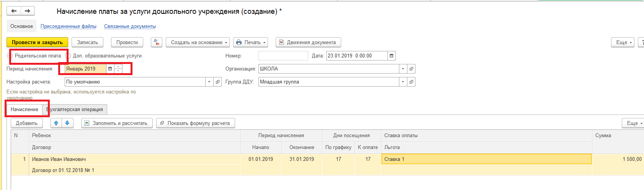Open calendar picker for Дата field
The width and height of the screenshot is (644, 190).
point(391,56)
